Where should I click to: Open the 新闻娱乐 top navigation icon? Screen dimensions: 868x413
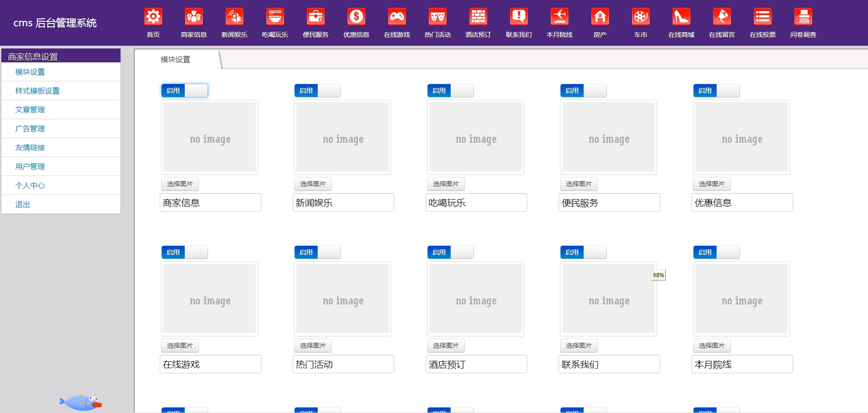235,17
